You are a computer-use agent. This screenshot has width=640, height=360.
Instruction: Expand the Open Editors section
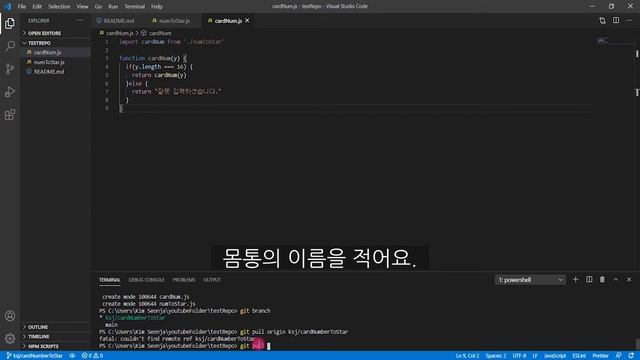point(44,33)
